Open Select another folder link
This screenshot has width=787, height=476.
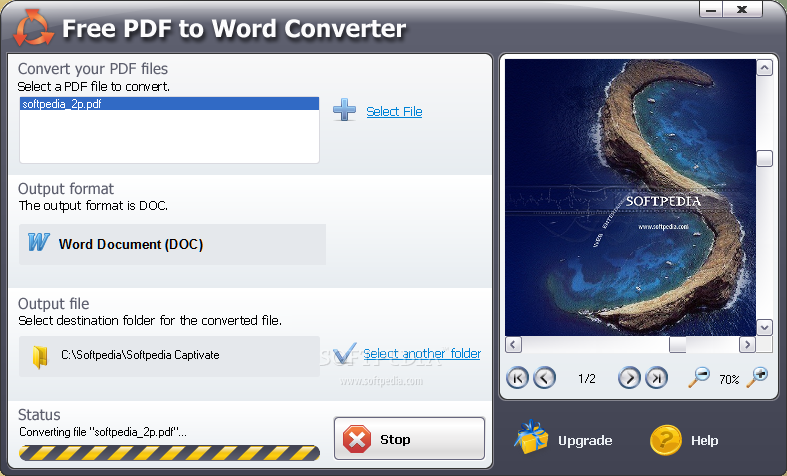click(x=422, y=353)
